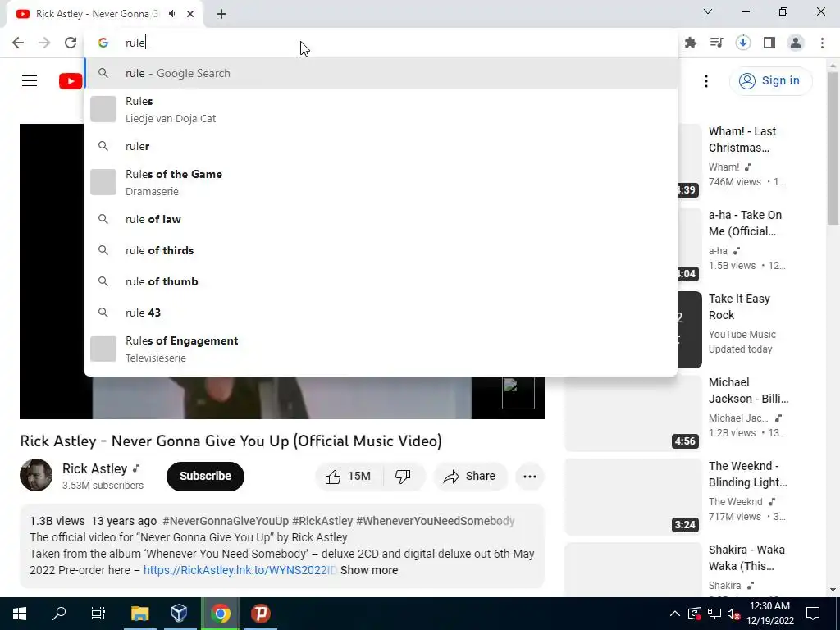Image resolution: width=840 pixels, height=630 pixels.
Task: Reload the page with the refresh icon
Action: click(71, 43)
